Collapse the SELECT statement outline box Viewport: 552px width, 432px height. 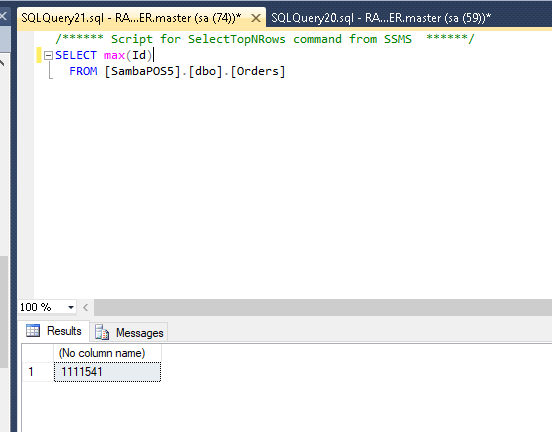pyautogui.click(x=48, y=55)
